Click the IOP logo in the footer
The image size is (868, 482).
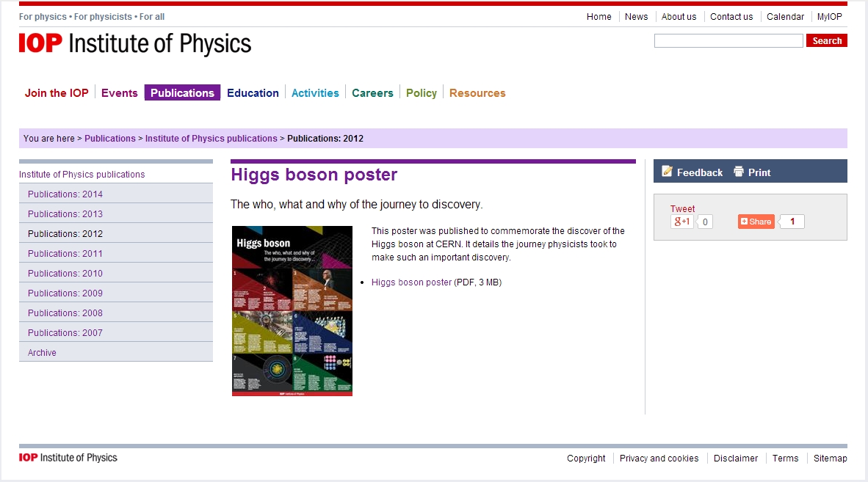(x=68, y=458)
